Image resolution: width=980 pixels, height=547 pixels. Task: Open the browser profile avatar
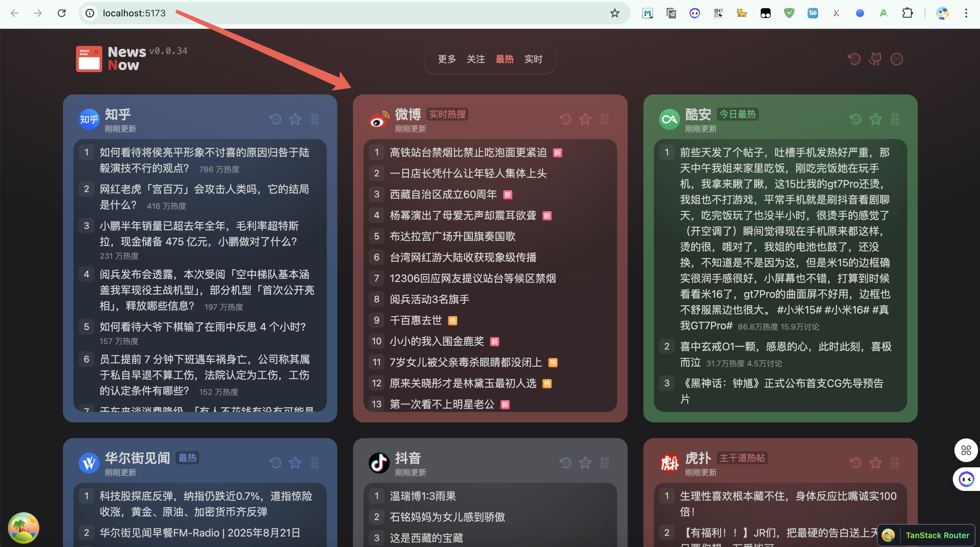943,13
